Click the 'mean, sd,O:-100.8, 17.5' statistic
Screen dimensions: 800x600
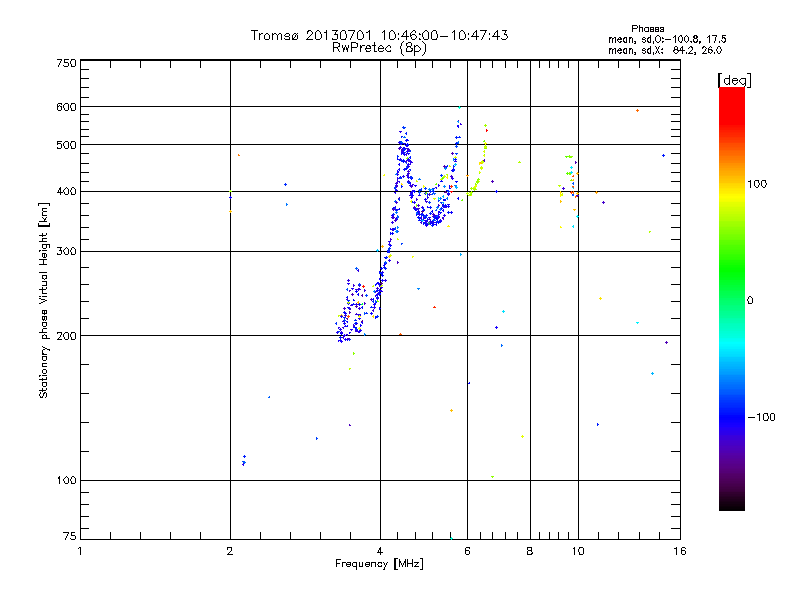coord(667,39)
